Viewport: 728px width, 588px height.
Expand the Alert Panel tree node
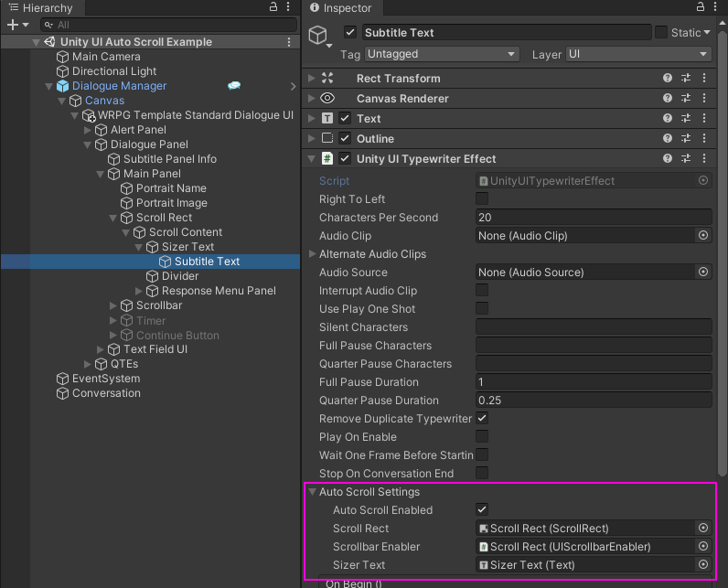pyautogui.click(x=88, y=130)
